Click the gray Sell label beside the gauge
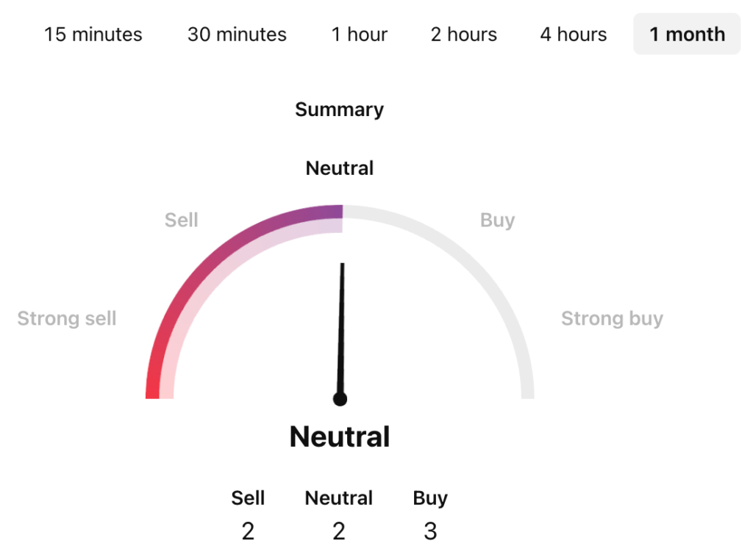The width and height of the screenshot is (753, 560). click(182, 220)
